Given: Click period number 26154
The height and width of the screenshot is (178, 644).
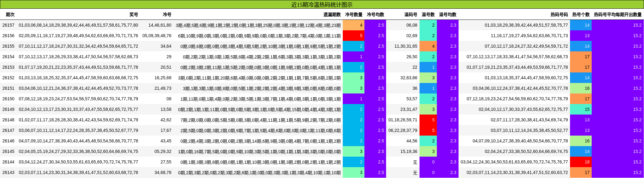Looking at the screenshot, I should [x=8, y=57].
